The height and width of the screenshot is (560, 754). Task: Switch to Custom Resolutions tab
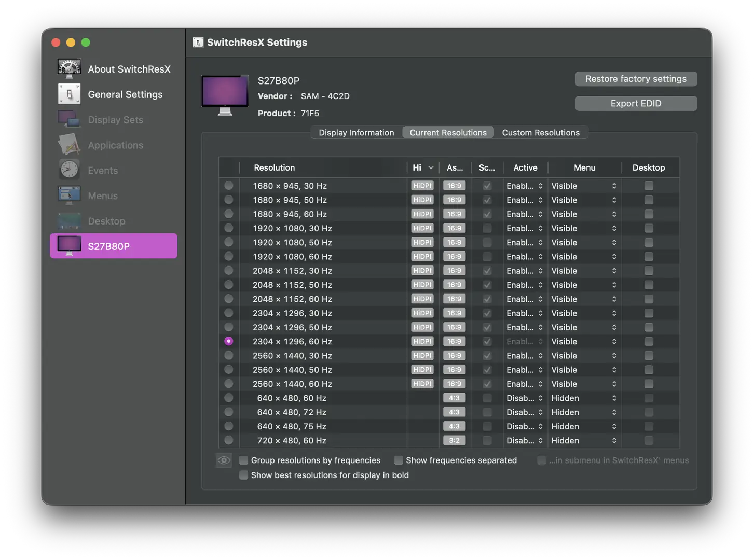(541, 133)
